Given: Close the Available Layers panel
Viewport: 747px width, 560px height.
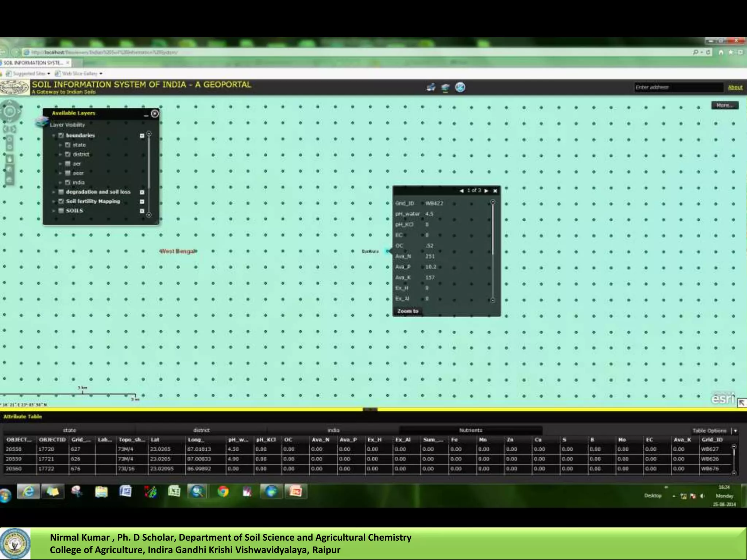Looking at the screenshot, I should [155, 114].
